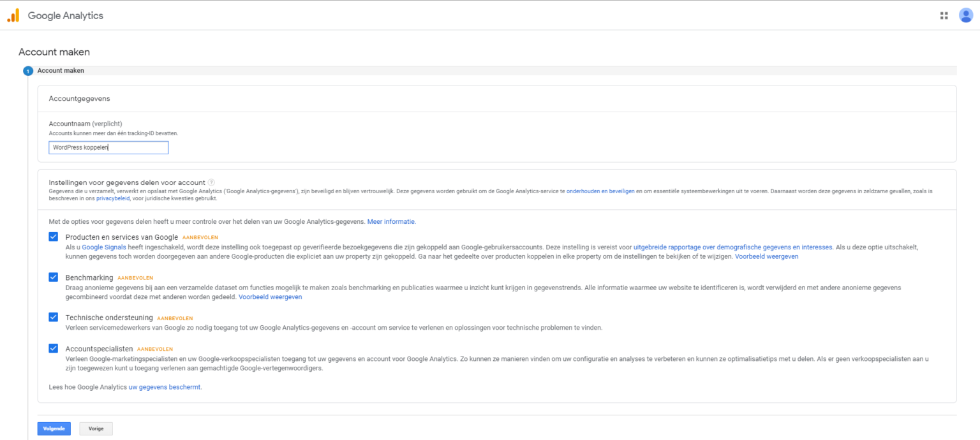
Task: Click Voorbeeld weergeven in the Producten section
Action: 766,256
